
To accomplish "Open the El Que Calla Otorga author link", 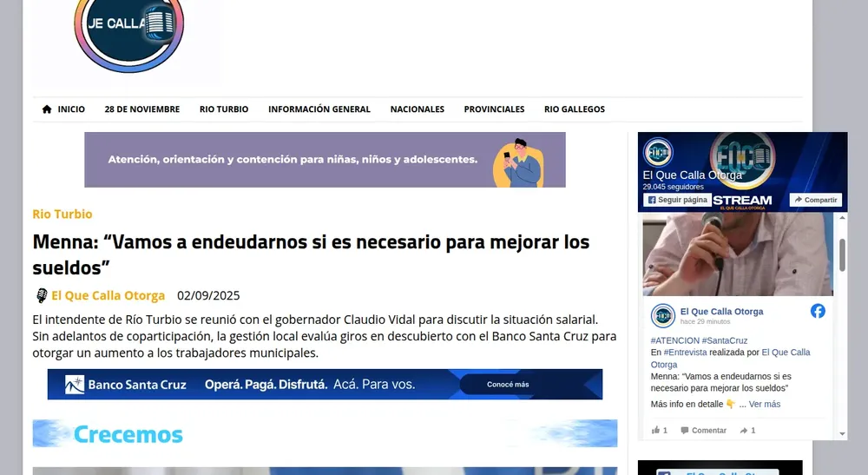I will point(108,295).
